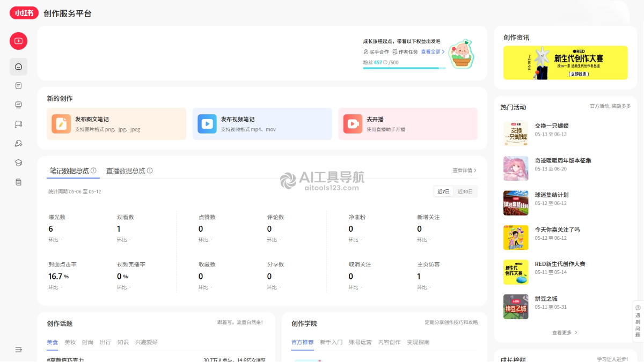This screenshot has height=362, width=644.
Task: Open 拼豆之城 activity thumbnail
Action: [x=516, y=307]
